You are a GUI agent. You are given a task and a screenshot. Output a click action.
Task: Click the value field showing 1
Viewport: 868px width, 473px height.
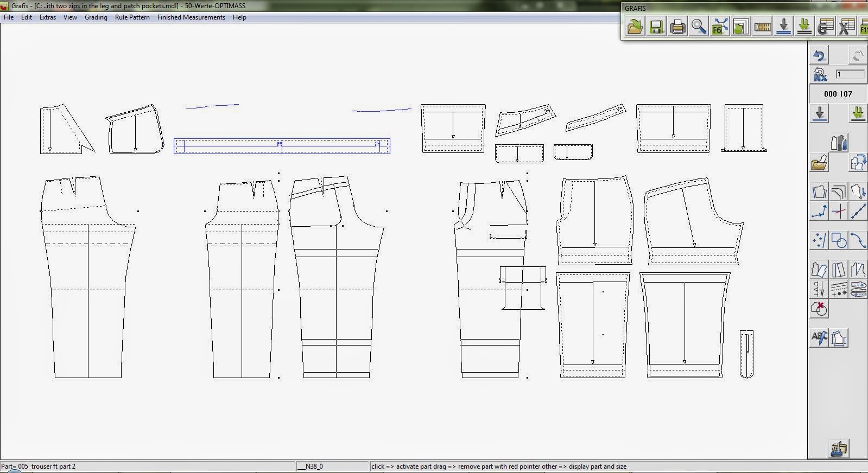(850, 74)
